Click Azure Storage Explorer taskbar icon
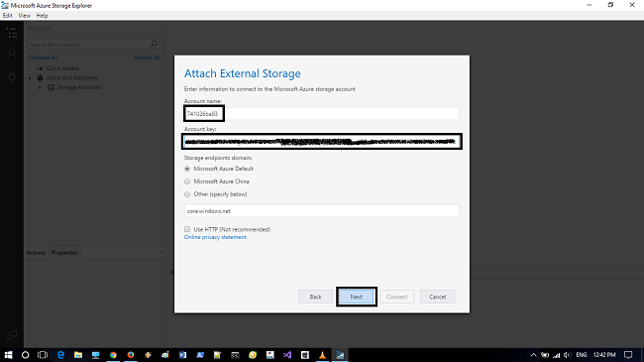 [x=340, y=355]
